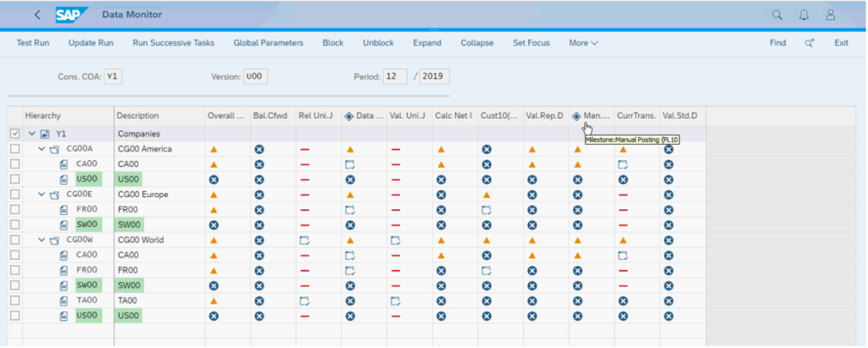
Task: Collapse the CG00E node
Action: coord(42,195)
